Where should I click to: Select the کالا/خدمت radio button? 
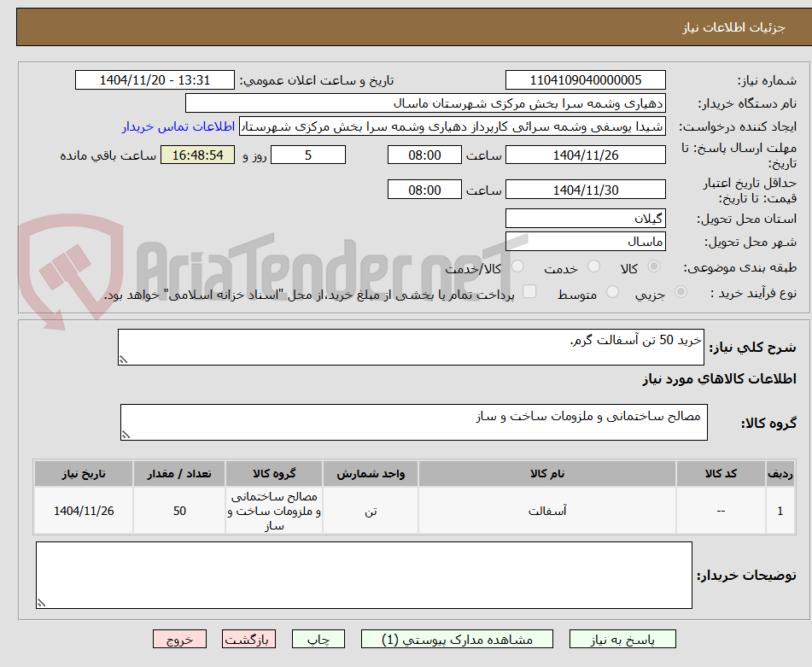click(x=517, y=266)
